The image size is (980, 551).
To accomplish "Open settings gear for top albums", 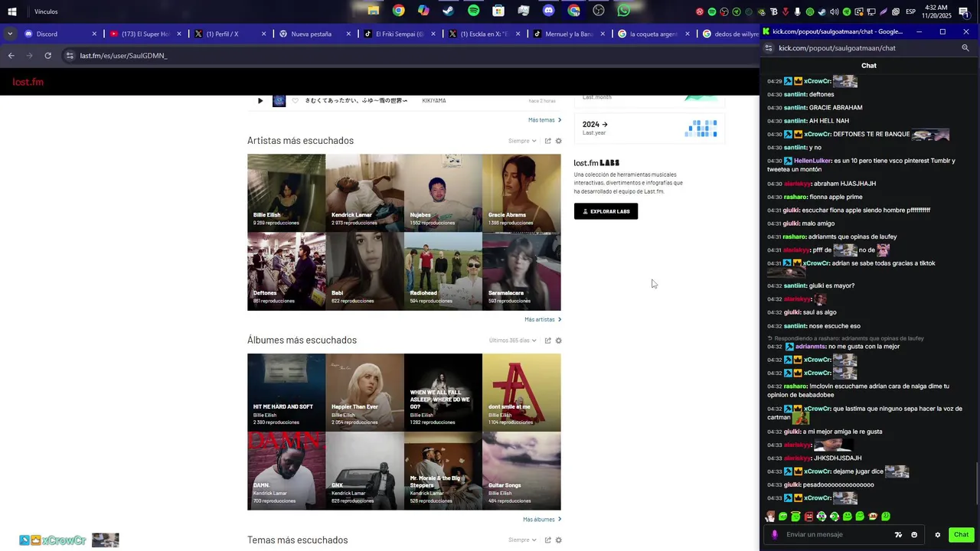I will click(558, 341).
